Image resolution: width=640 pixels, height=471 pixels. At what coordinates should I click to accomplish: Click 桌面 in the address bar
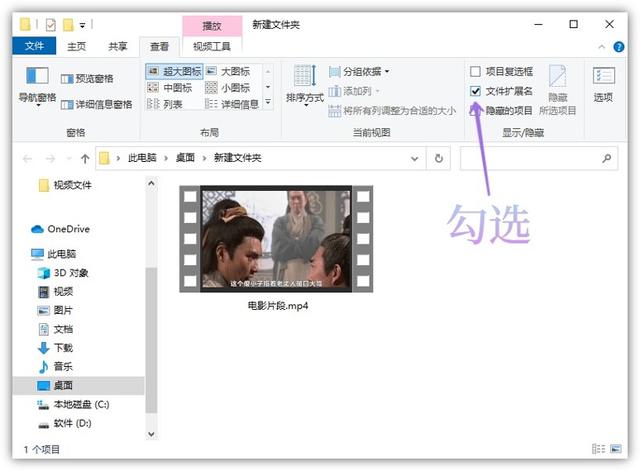(185, 158)
